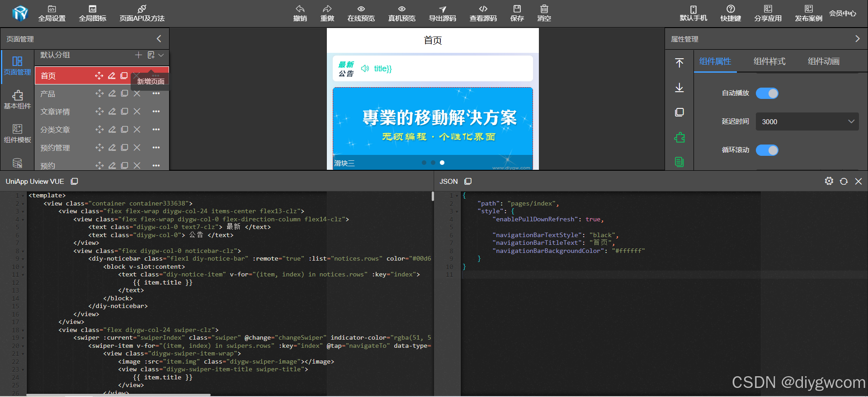Click 查看源码 view source
The height and width of the screenshot is (397, 868).
[x=483, y=14]
